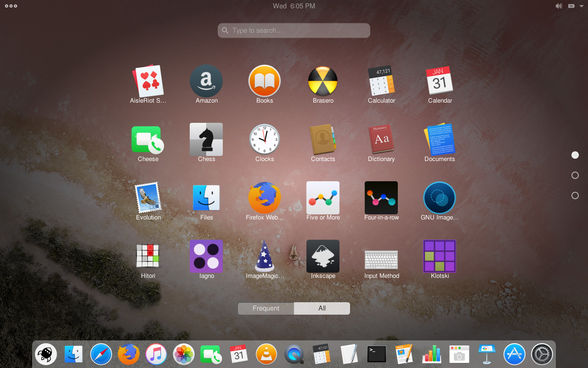Open the Inkscape vector editor

pos(323,256)
